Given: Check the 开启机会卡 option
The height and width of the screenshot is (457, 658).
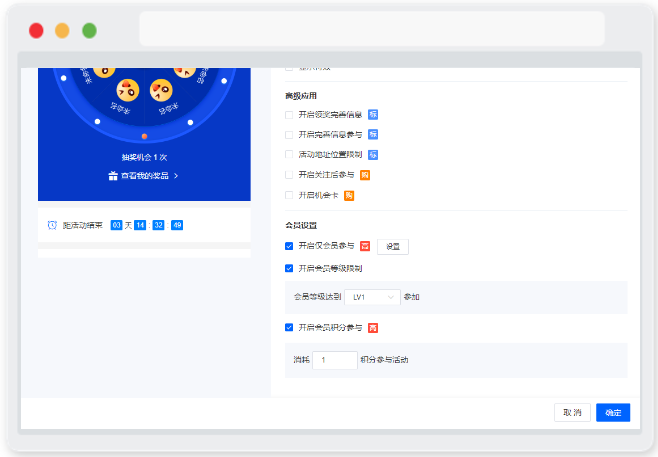Looking at the screenshot, I should [x=289, y=195].
